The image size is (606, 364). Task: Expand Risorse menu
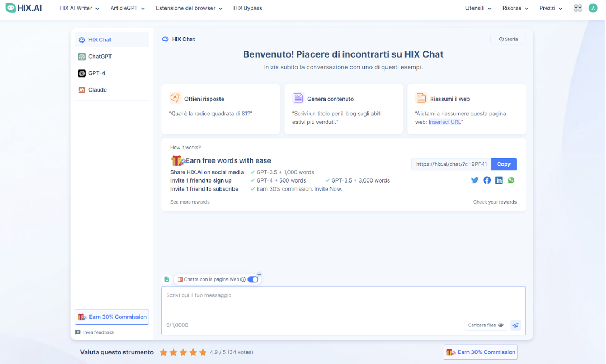click(515, 8)
